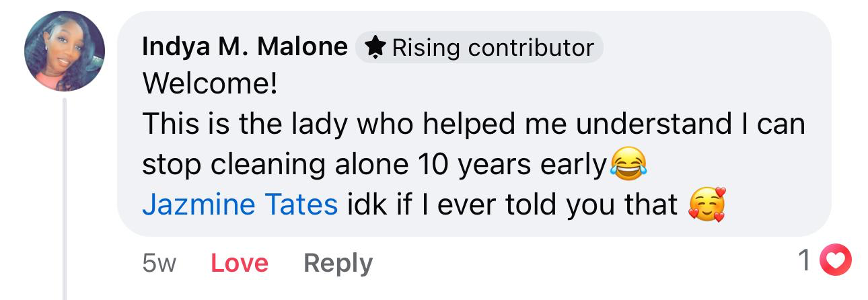Click the laughing tears emoji
868x300 pixels.
(628, 163)
